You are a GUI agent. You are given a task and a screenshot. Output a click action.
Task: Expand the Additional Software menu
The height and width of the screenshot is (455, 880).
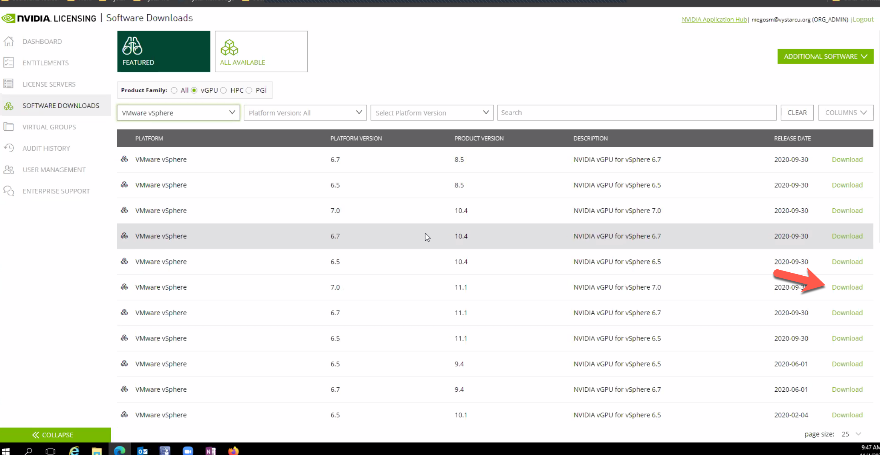coord(826,57)
